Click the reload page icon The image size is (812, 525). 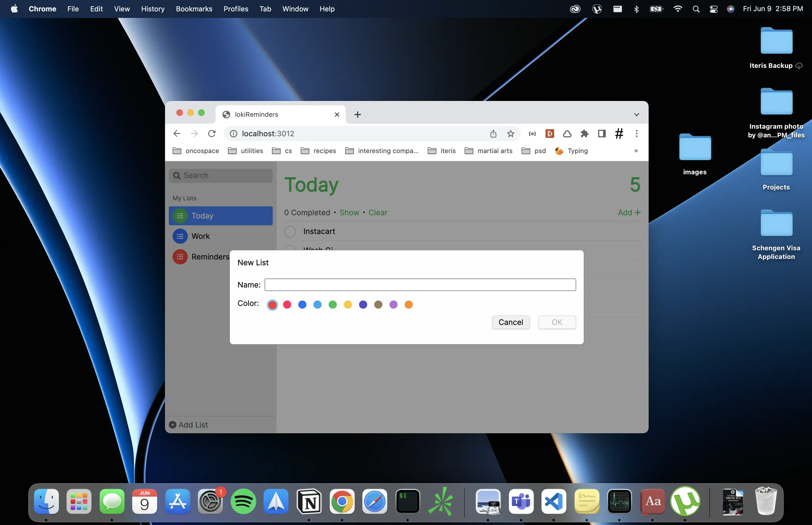click(212, 134)
